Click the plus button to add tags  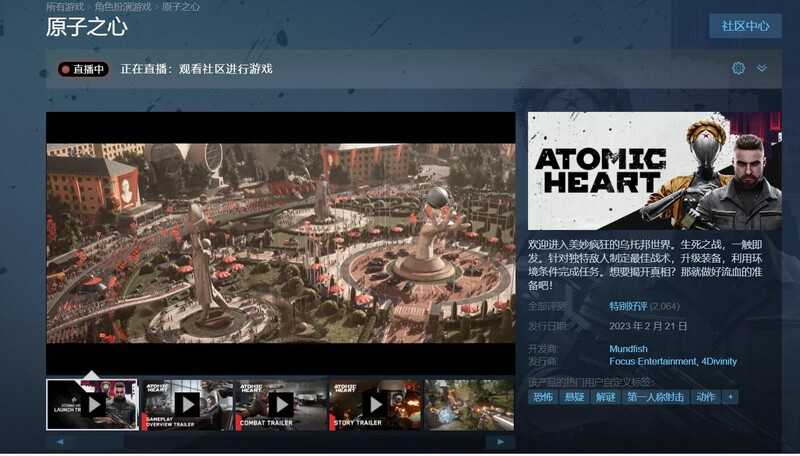[x=731, y=397]
